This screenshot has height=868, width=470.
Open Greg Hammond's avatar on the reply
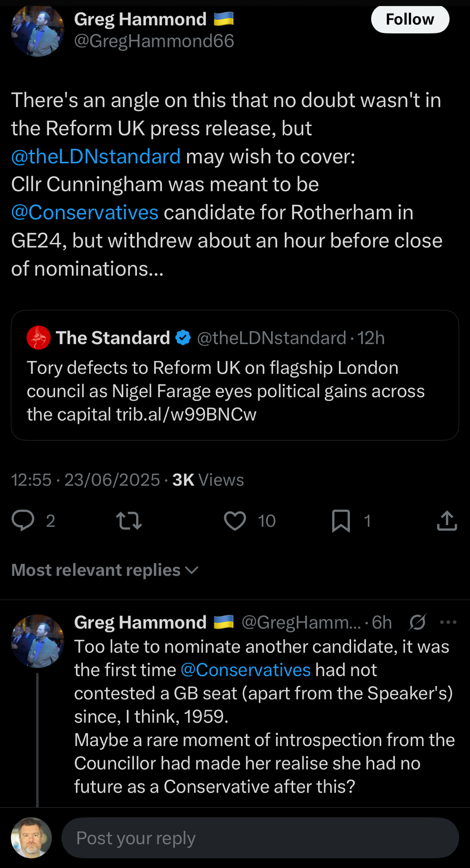pyautogui.click(x=37, y=641)
